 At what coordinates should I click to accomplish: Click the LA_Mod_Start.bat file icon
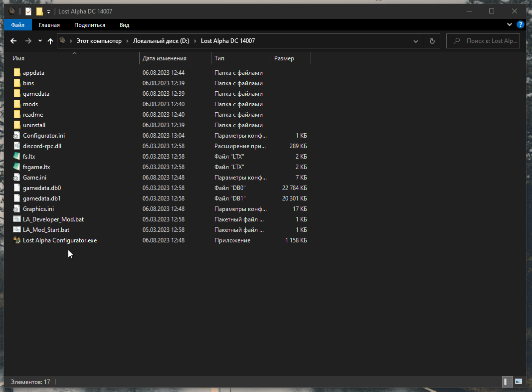click(x=16, y=230)
